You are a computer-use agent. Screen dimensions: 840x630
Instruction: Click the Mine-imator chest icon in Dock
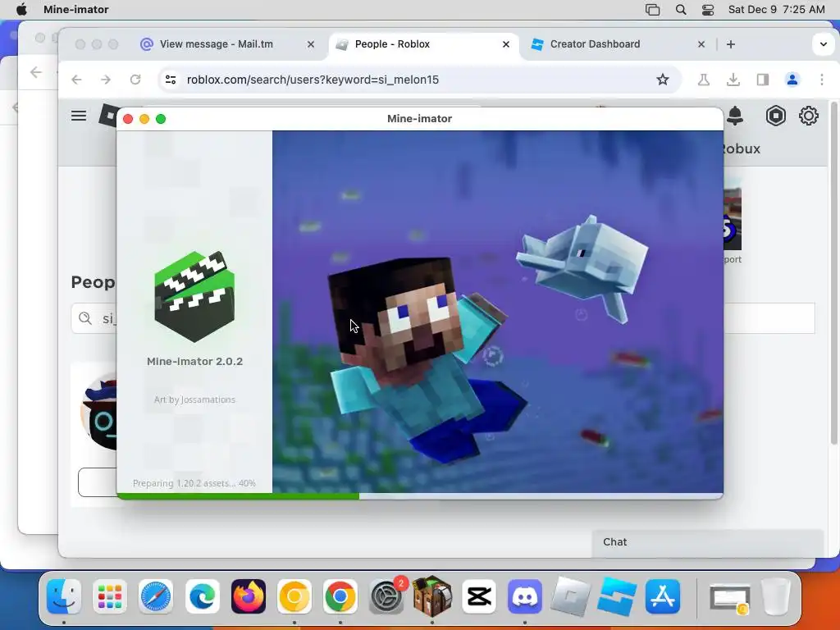(432, 596)
